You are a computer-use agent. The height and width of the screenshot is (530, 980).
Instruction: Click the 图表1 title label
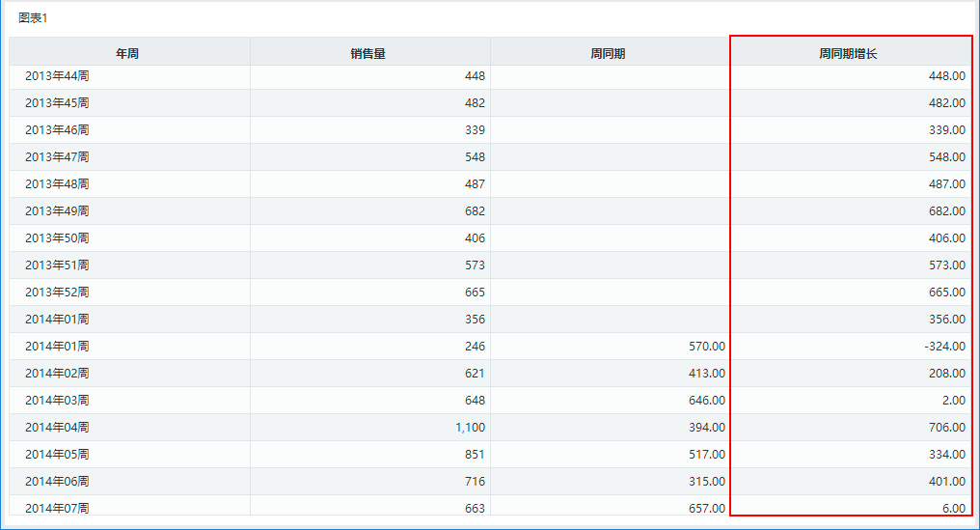[x=33, y=18]
